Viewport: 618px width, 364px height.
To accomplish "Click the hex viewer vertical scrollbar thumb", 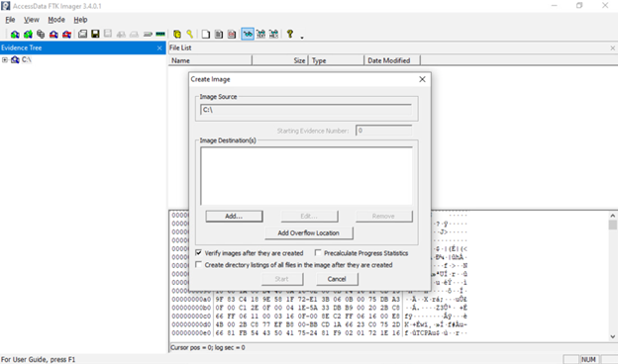I will [x=612, y=225].
